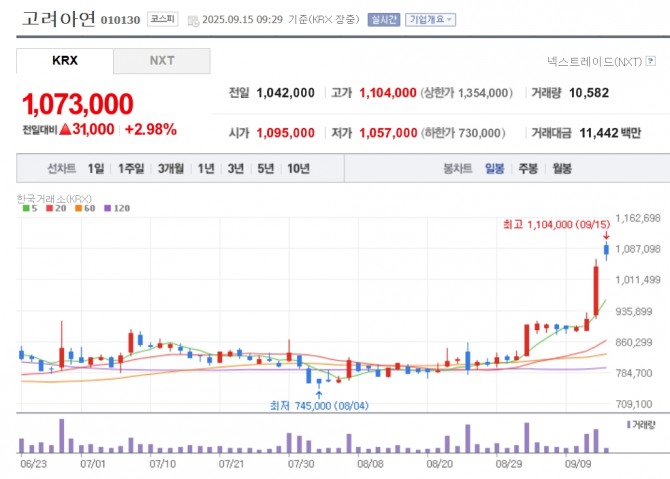Click the 거래량 volume legend marker
670x479 pixels.
[x=629, y=424]
